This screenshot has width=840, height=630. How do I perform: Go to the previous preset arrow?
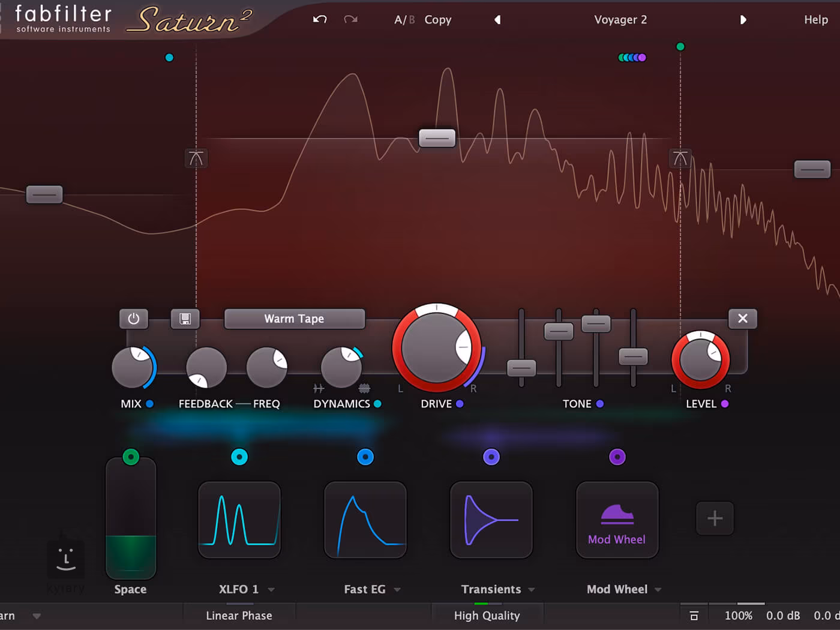pyautogui.click(x=497, y=20)
